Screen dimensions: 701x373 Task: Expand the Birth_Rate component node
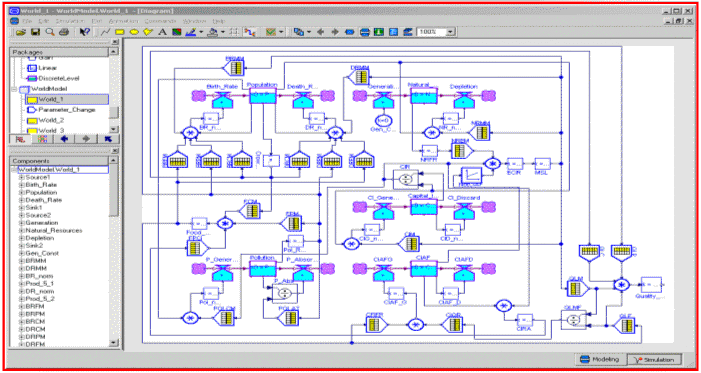21,185
